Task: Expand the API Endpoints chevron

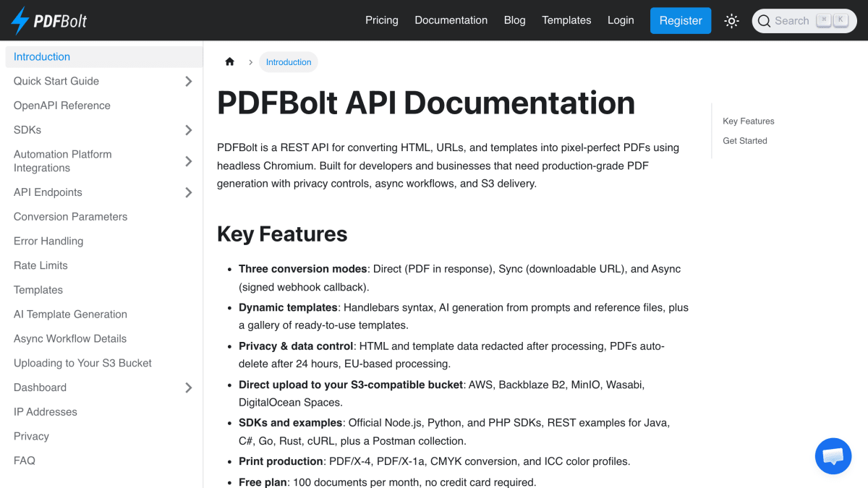Action: pyautogui.click(x=189, y=192)
